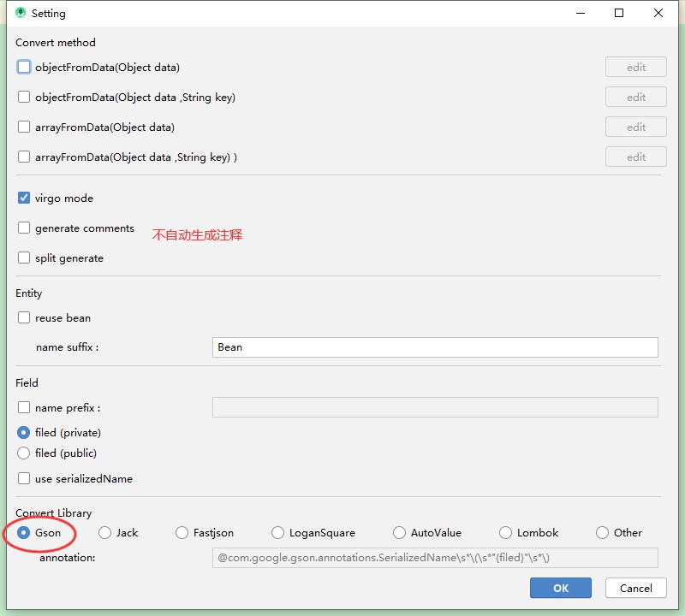Image resolution: width=685 pixels, height=616 pixels.
Task: Close the Setting dialog window
Action: click(x=658, y=14)
